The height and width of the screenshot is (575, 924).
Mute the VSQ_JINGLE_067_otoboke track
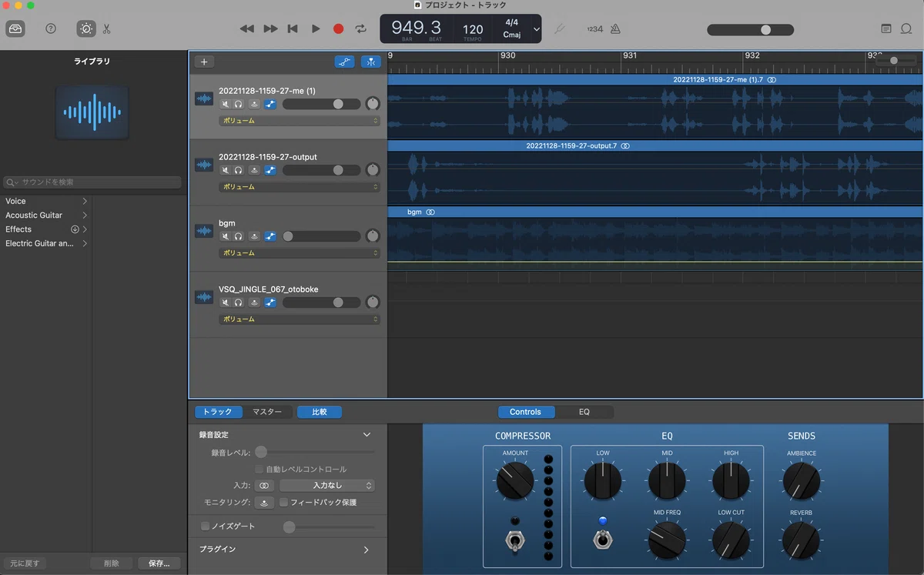225,303
